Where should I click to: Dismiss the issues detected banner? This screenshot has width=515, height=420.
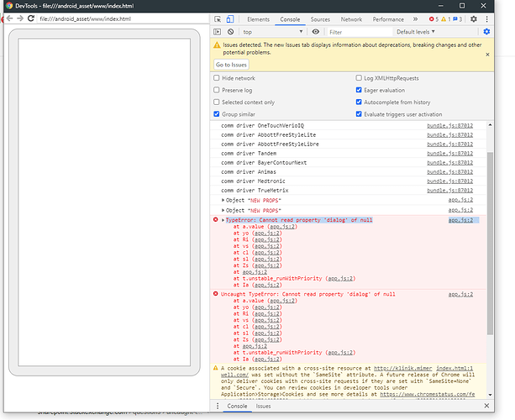(487, 55)
